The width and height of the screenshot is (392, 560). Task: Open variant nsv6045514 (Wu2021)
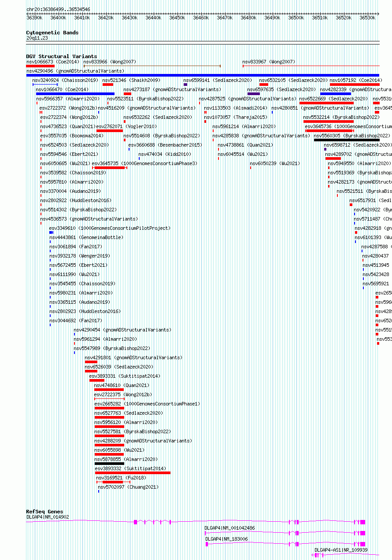click(x=243, y=155)
